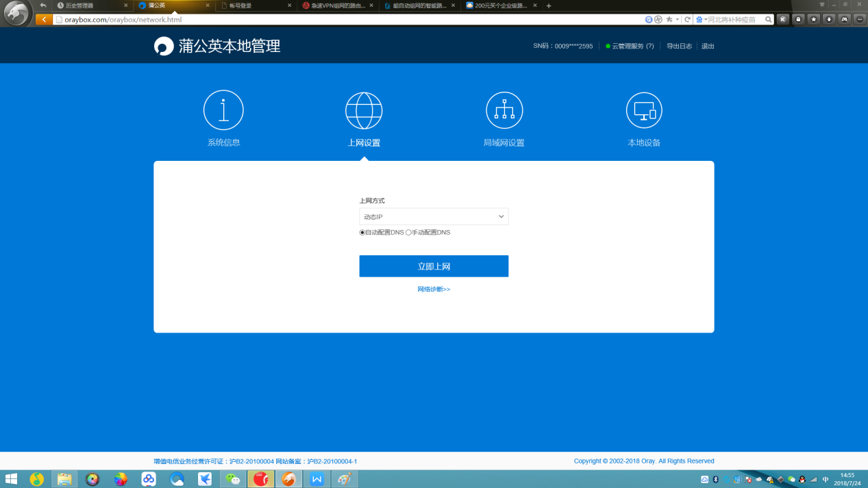Close the 蒲公英 browser tab

pos(208,5)
